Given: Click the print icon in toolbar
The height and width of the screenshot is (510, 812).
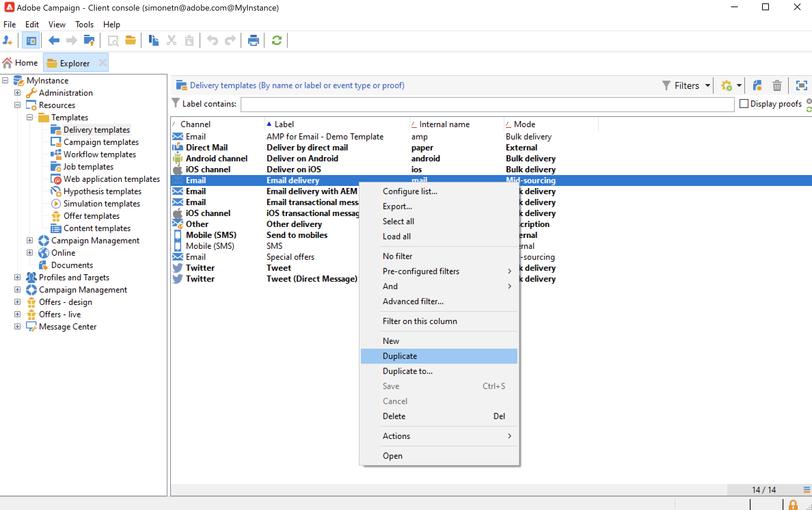Looking at the screenshot, I should click(x=253, y=41).
